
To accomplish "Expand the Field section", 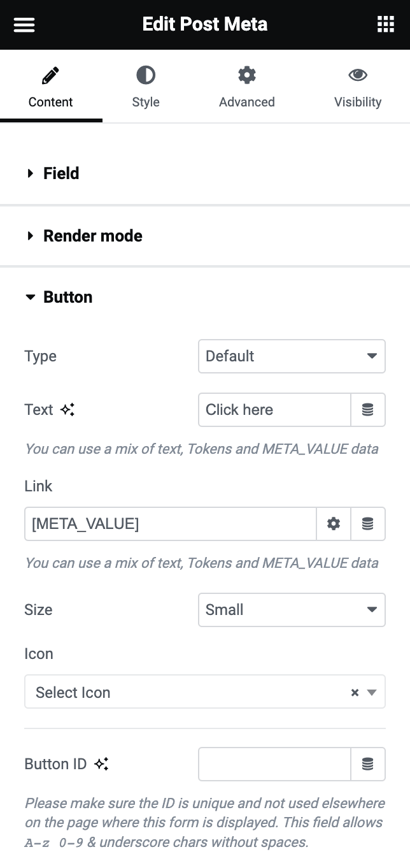I will pyautogui.click(x=61, y=173).
